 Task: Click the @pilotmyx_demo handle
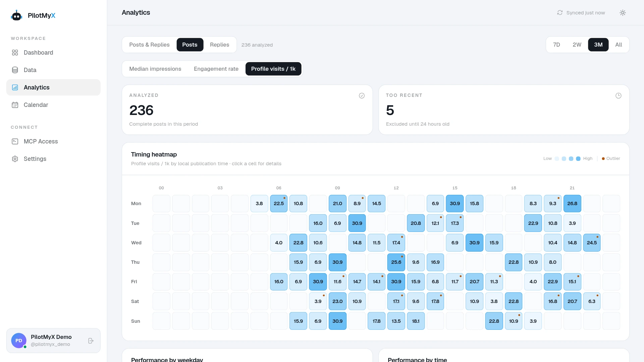click(50, 344)
